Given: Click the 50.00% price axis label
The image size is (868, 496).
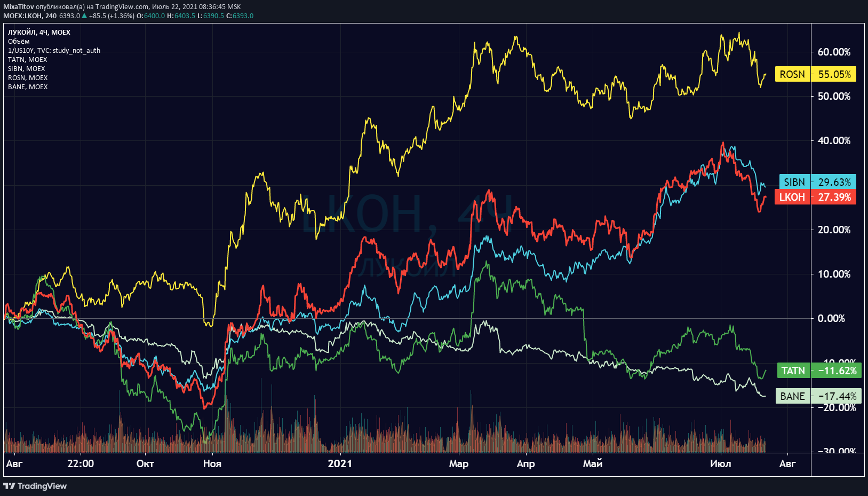Looking at the screenshot, I should click(834, 96).
